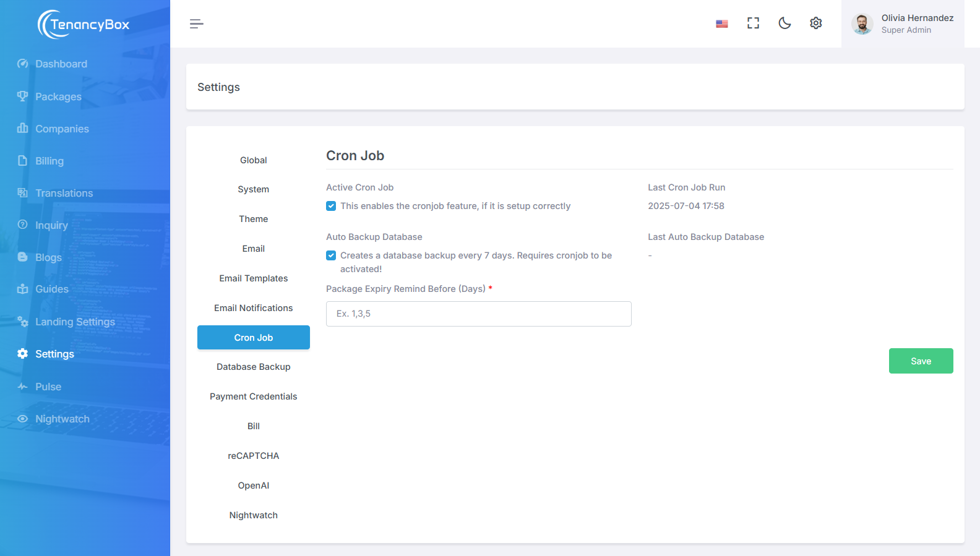Open the Email Templates tab
980x556 pixels.
coord(254,278)
